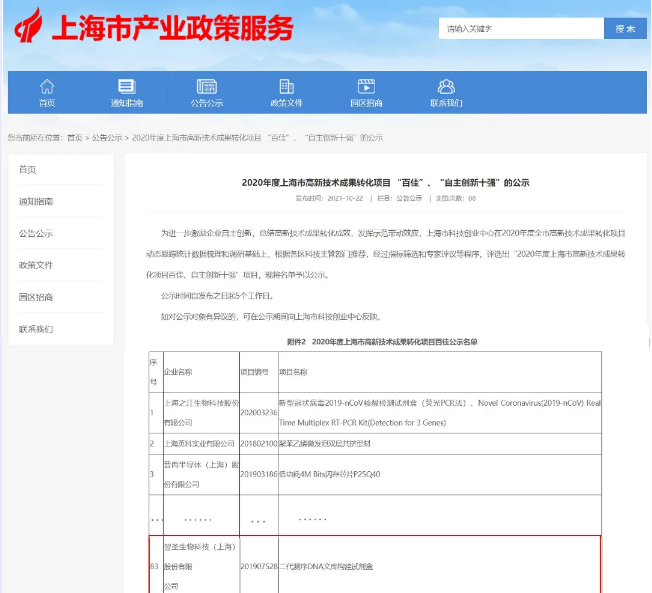Click project name 聚苯乙烯微发泡双层共挤型材
Screen dimensions: 652x593
click(325, 444)
